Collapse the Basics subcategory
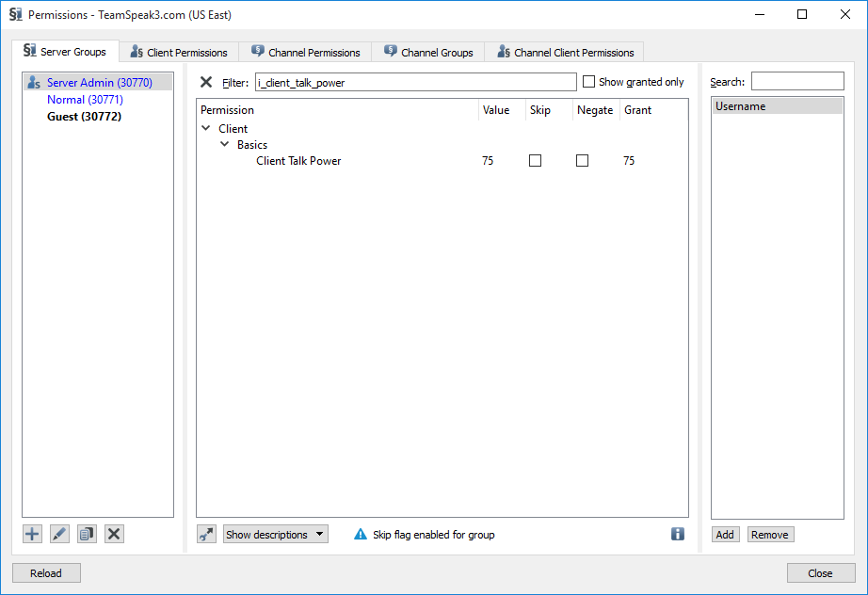 [x=225, y=144]
